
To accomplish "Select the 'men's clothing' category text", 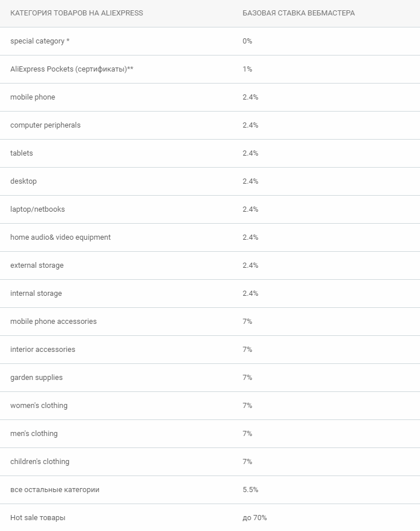I will pyautogui.click(x=34, y=434).
